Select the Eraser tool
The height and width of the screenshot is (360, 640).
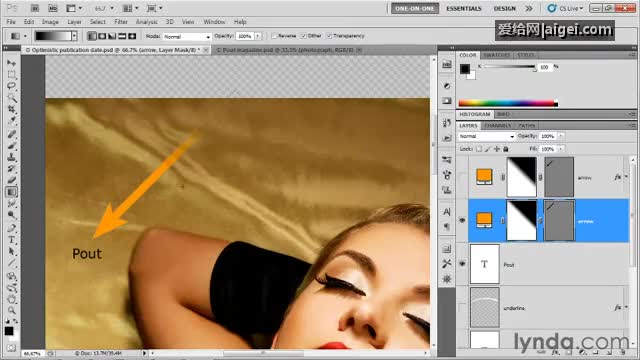[x=11, y=180]
